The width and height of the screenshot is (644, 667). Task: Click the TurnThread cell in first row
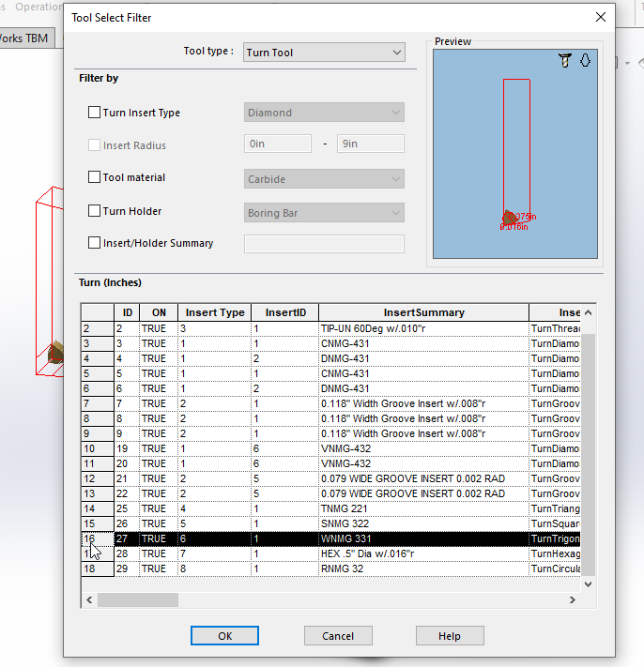555,328
